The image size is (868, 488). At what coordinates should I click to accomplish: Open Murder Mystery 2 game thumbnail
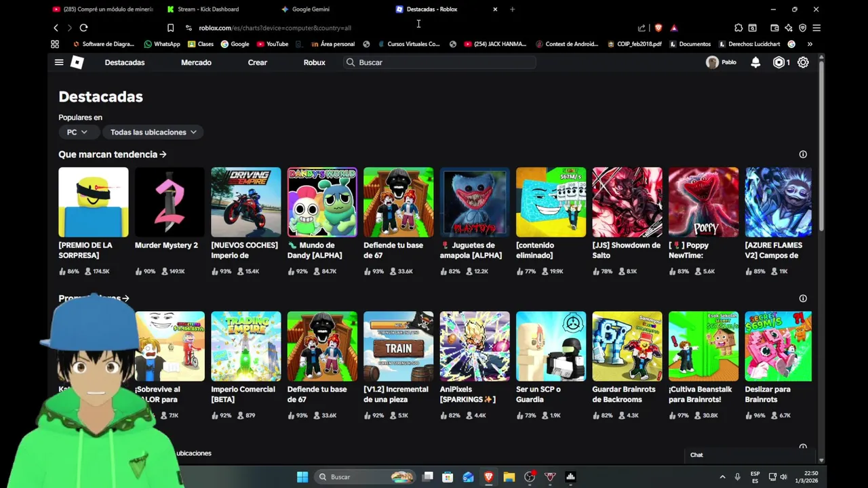170,202
